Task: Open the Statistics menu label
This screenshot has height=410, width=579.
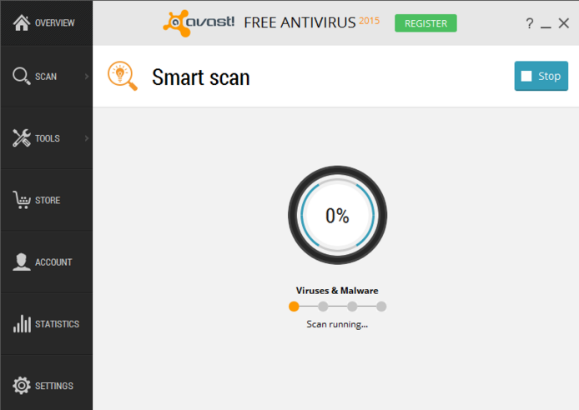Action: [57, 324]
